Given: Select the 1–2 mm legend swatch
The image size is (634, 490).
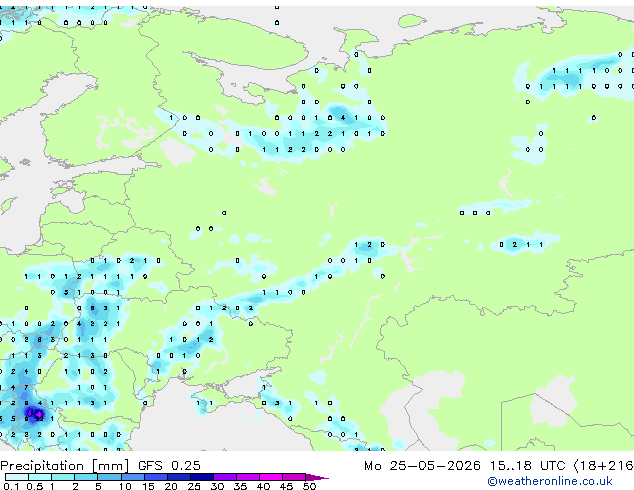Looking at the screenshot, I should coord(63,477).
